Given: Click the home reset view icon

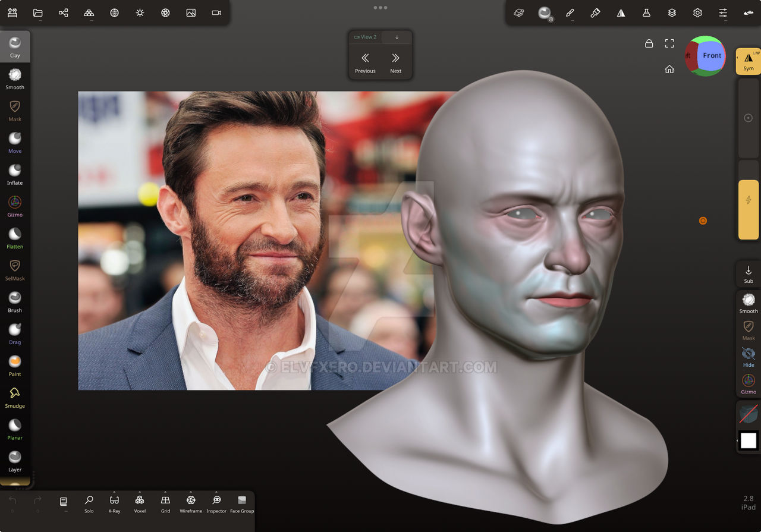Looking at the screenshot, I should pos(669,69).
